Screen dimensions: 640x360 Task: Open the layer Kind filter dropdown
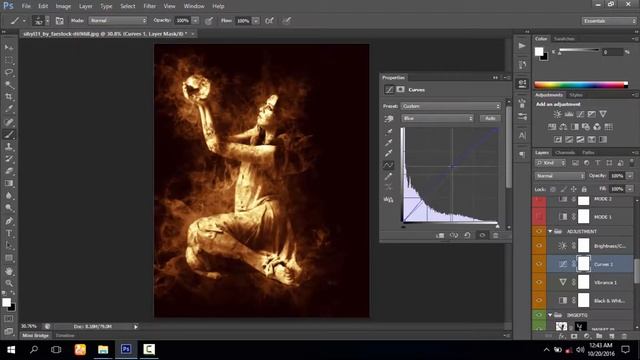click(x=551, y=163)
